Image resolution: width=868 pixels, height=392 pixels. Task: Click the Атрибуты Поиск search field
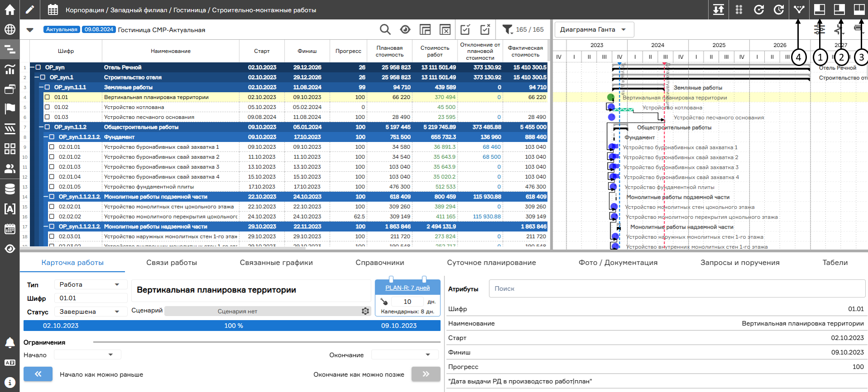tap(677, 288)
